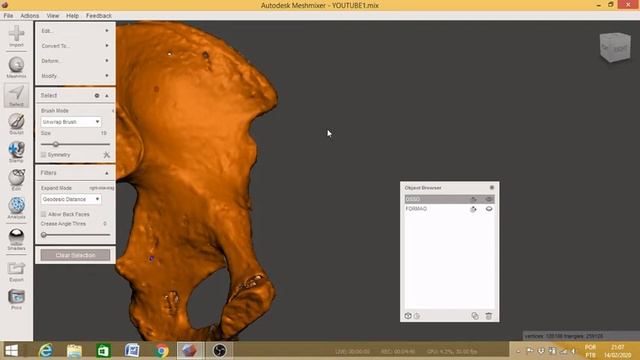
Task: Click the brush Size slider
Action: pyautogui.click(x=75, y=144)
